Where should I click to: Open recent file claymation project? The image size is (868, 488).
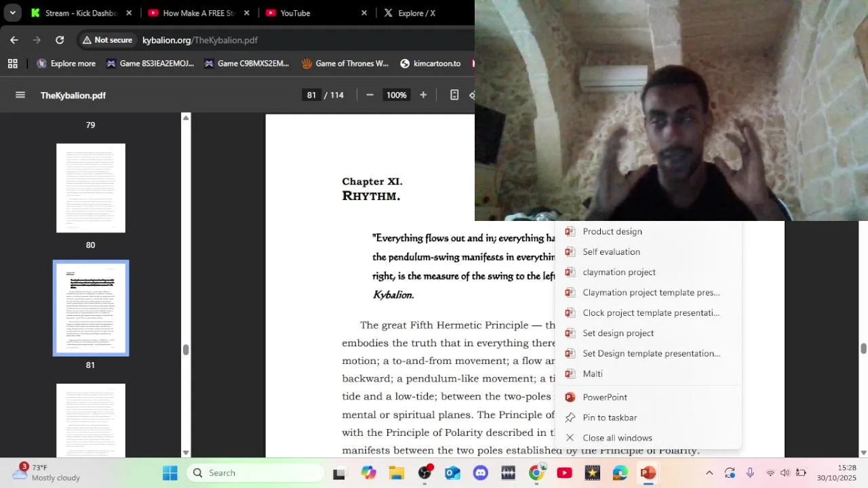648,272
